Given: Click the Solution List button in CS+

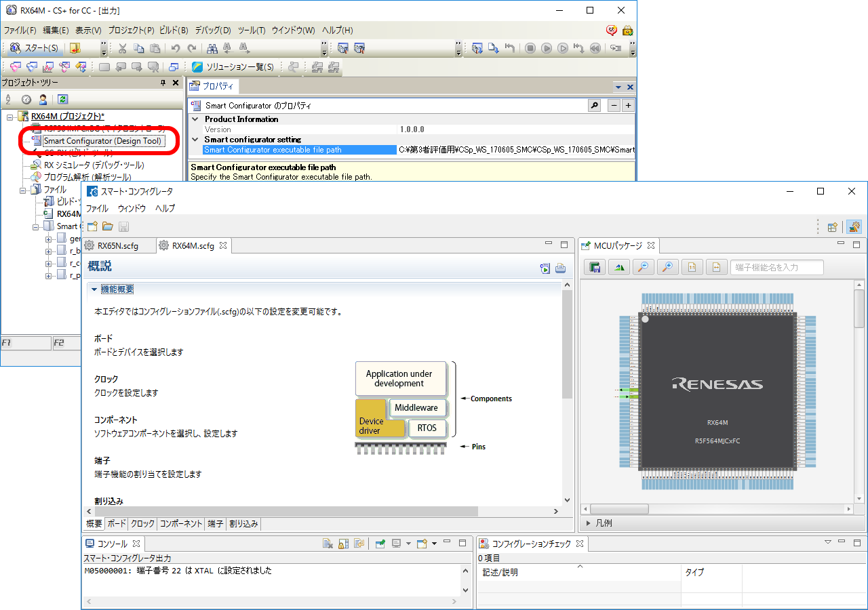Looking at the screenshot, I should [x=233, y=66].
